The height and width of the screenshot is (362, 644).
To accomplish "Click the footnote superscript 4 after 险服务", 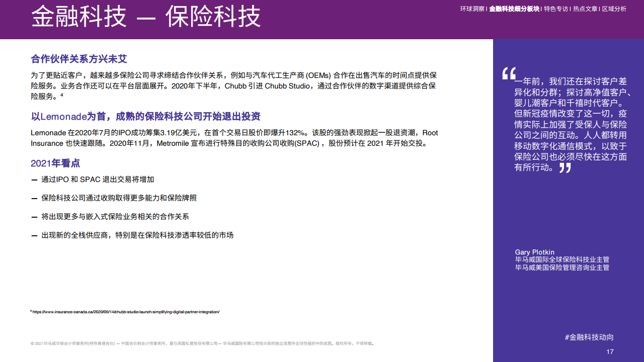I will tap(62, 95).
